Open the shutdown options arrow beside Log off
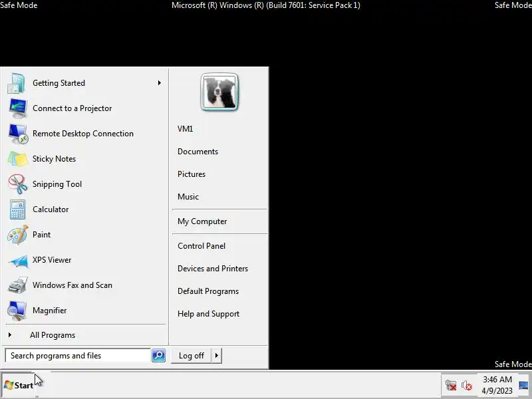Viewport: 532px width, 399px height. [217, 356]
